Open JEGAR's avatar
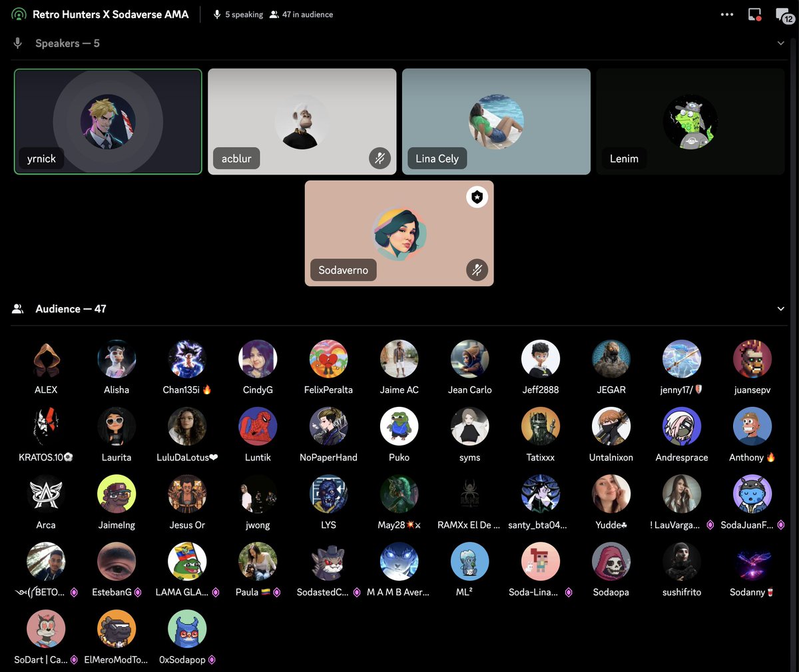 click(611, 359)
